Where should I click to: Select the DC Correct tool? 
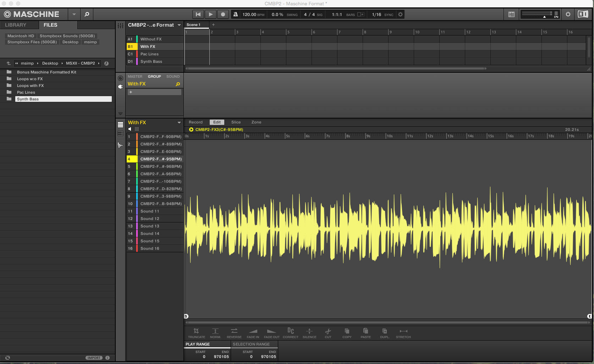[x=290, y=331]
